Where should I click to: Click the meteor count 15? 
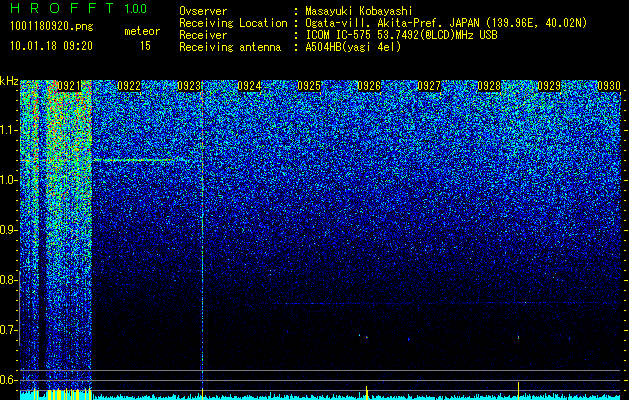click(x=145, y=46)
